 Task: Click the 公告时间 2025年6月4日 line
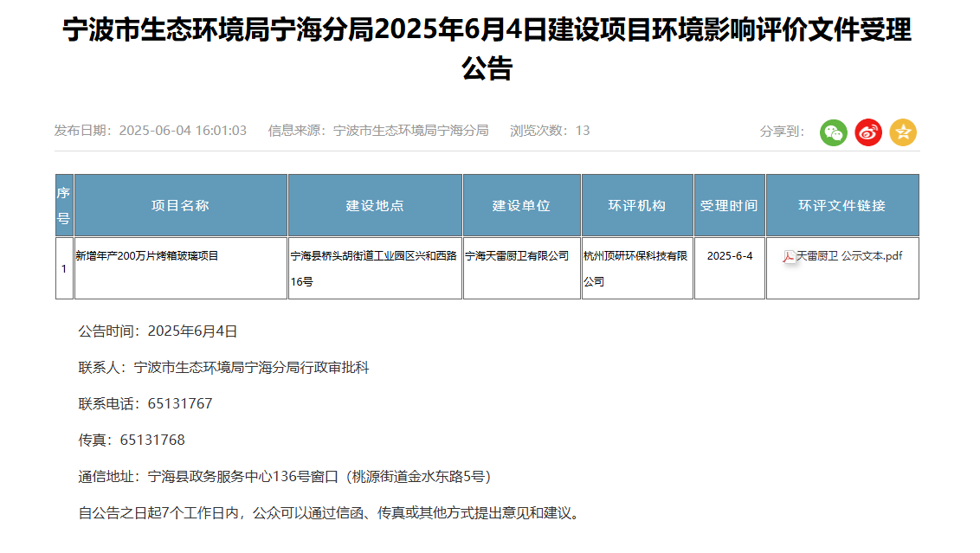pyautogui.click(x=158, y=331)
